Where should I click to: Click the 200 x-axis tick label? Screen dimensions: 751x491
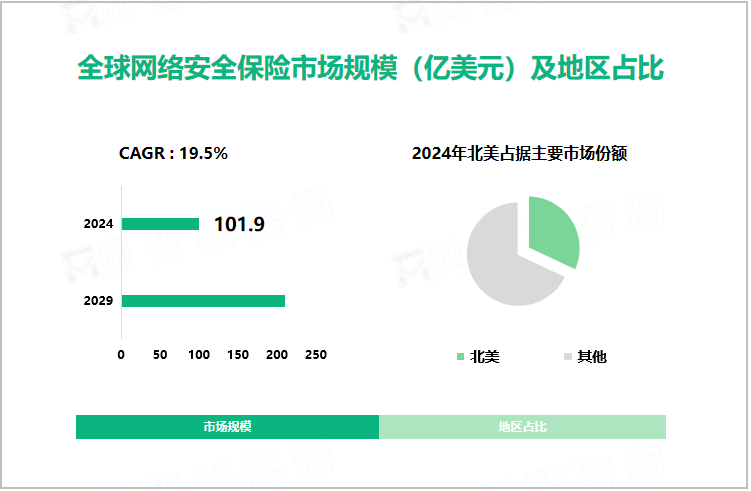[x=277, y=354]
